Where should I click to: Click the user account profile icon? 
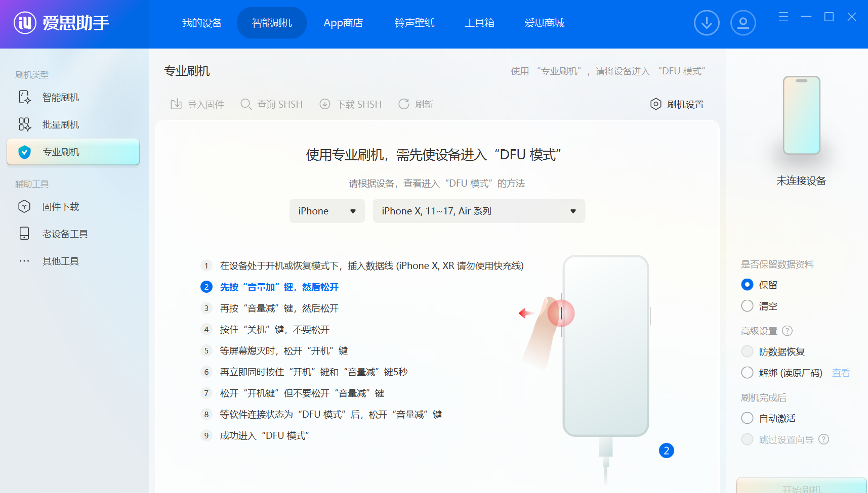(x=743, y=23)
